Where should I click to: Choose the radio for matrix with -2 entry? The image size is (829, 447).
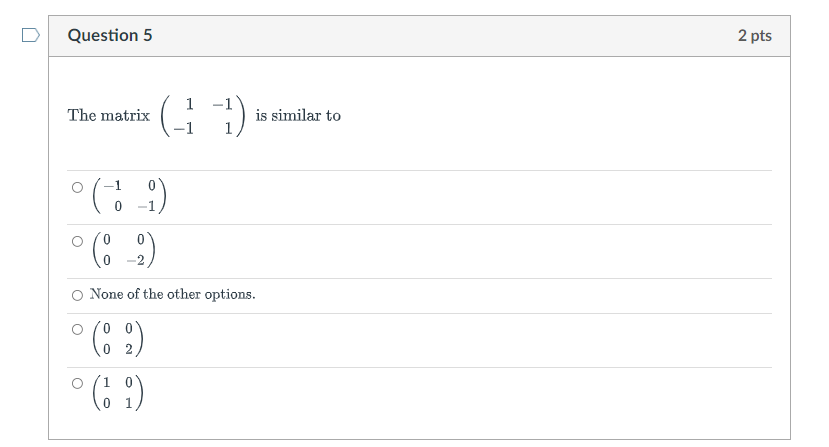(x=77, y=241)
